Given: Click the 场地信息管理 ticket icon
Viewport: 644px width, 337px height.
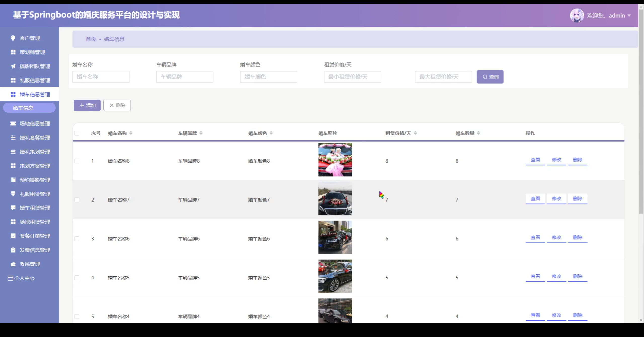Looking at the screenshot, I should [13, 123].
